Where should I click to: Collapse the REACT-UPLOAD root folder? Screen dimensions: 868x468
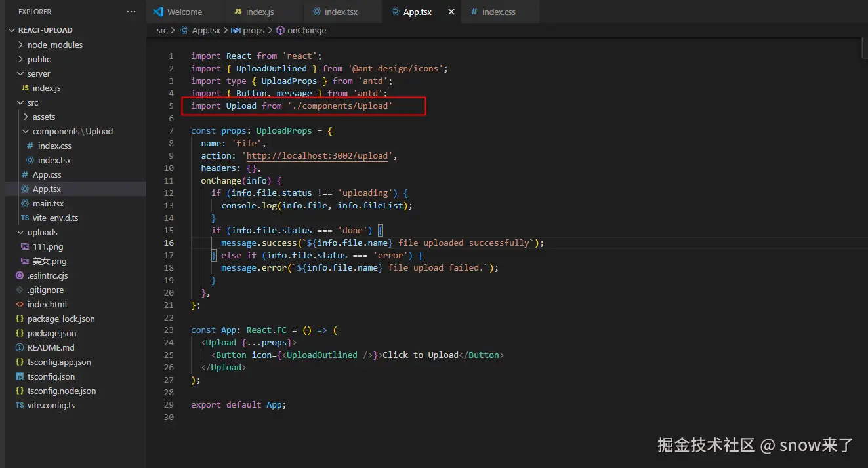(x=12, y=30)
